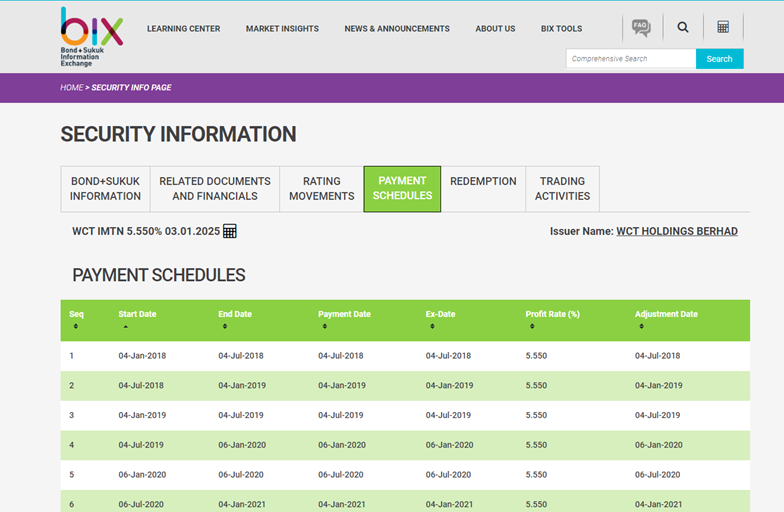Viewport: 784px width, 512px height.
Task: Switch to Rating Movements tab
Action: (322, 189)
